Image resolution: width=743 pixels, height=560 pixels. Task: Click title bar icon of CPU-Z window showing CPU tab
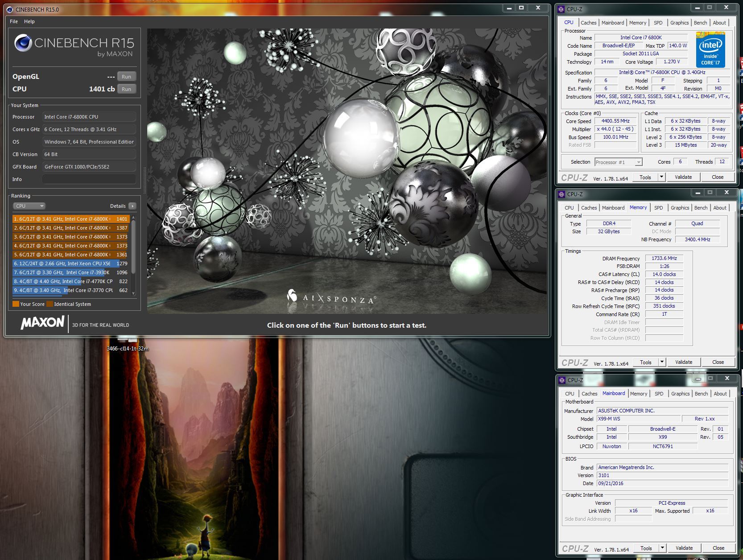coord(561,9)
